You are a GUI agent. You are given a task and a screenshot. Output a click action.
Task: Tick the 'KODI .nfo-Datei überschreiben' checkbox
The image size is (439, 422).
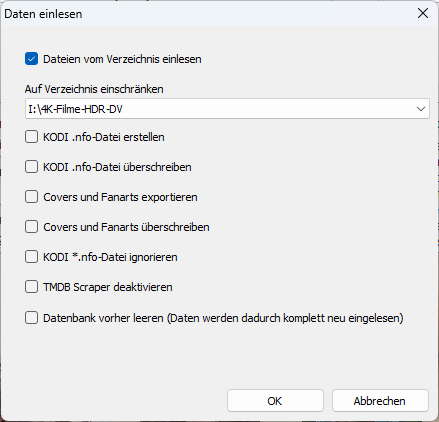(x=31, y=167)
